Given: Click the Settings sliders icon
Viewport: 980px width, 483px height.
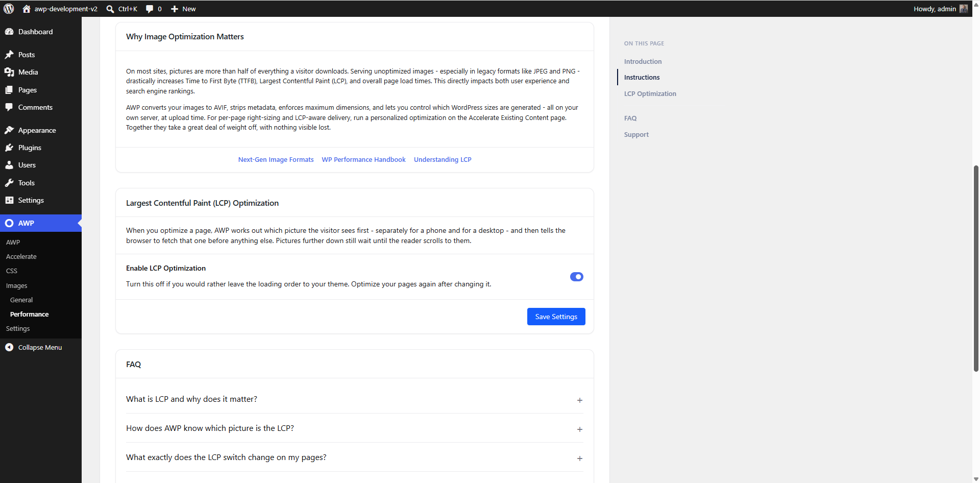Looking at the screenshot, I should tap(9, 200).
